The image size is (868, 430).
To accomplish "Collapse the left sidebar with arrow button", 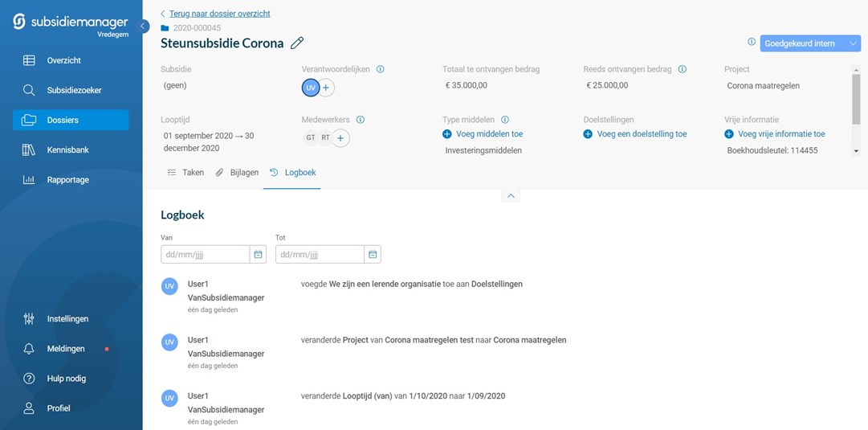I will point(143,27).
